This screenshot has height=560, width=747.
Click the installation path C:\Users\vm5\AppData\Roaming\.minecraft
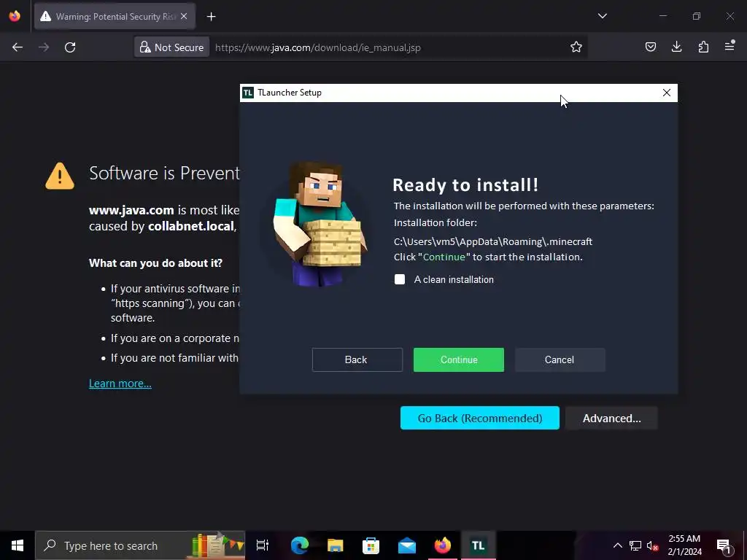click(x=493, y=241)
